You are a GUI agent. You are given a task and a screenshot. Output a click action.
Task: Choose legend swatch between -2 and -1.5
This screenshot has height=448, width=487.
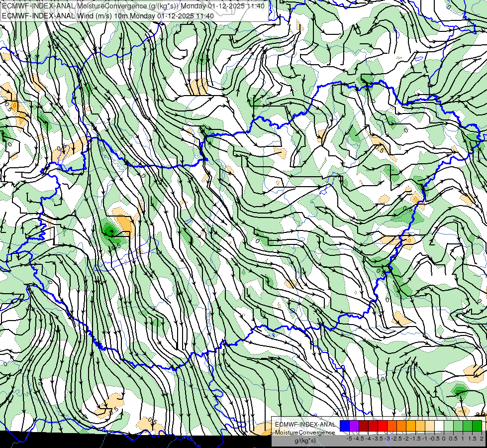411,426
